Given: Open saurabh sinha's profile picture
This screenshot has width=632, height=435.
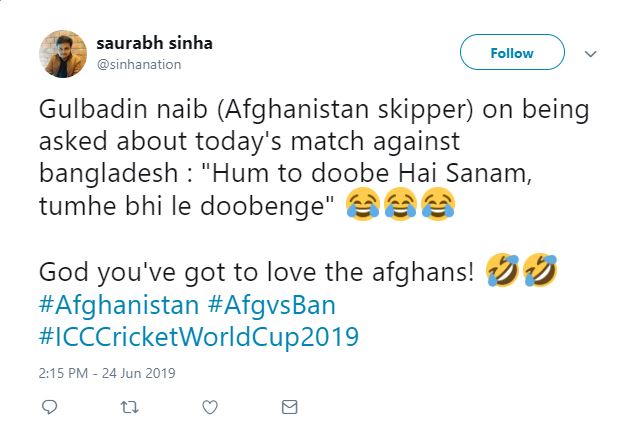Looking at the screenshot, I should (62, 53).
